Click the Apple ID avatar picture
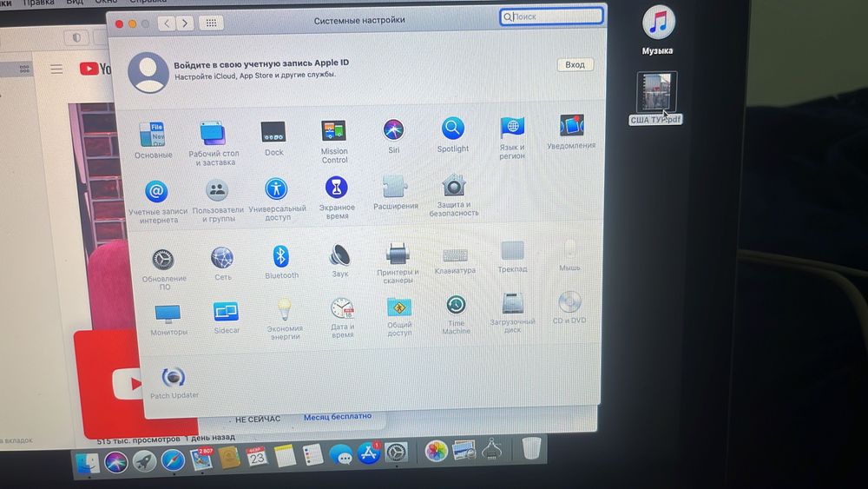This screenshot has width=868, height=489. click(x=148, y=73)
